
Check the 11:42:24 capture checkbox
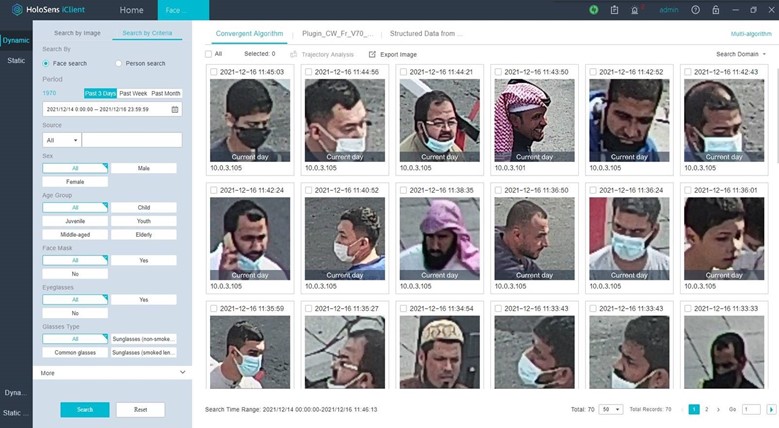214,190
